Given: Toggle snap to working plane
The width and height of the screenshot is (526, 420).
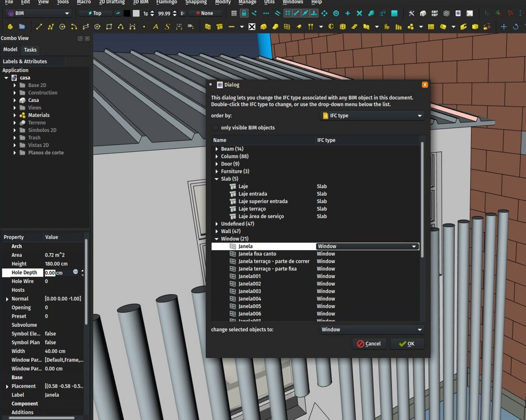Looking at the screenshot, I should (x=394, y=13).
